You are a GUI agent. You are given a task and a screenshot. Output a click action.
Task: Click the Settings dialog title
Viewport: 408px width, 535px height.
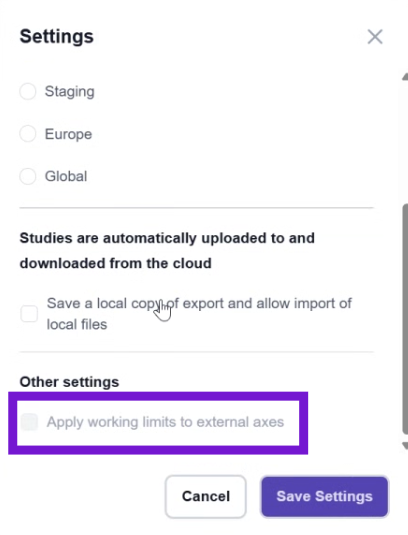click(x=57, y=37)
